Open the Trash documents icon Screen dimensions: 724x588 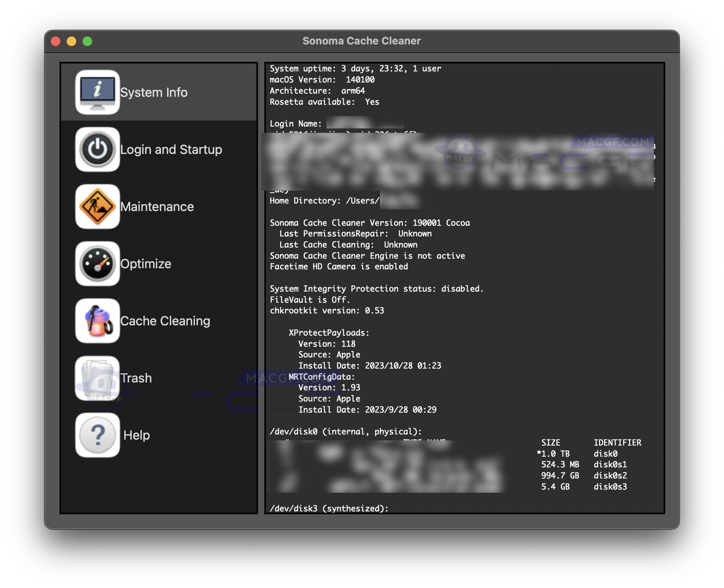[97, 378]
